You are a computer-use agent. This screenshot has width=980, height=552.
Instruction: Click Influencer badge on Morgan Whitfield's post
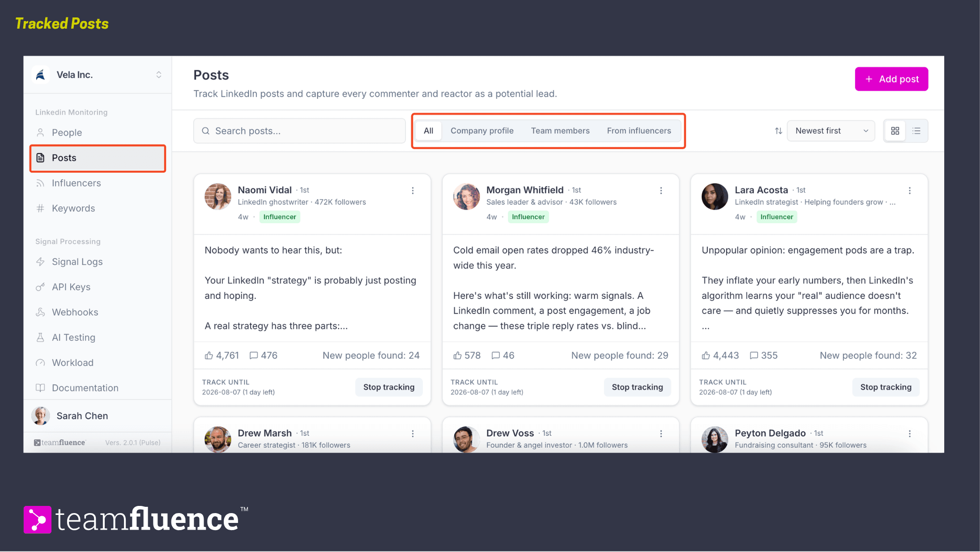(528, 217)
